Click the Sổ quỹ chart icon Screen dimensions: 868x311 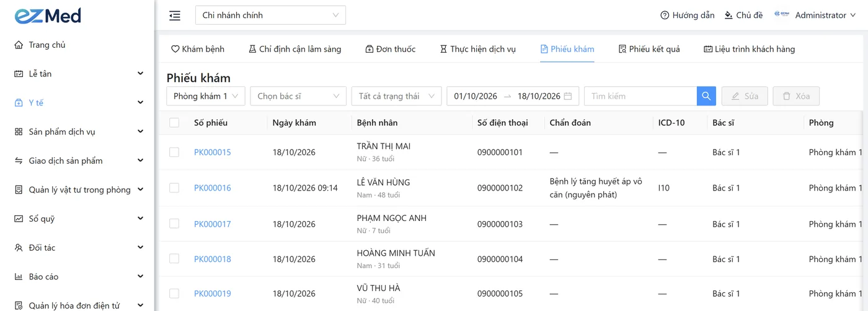tap(19, 219)
